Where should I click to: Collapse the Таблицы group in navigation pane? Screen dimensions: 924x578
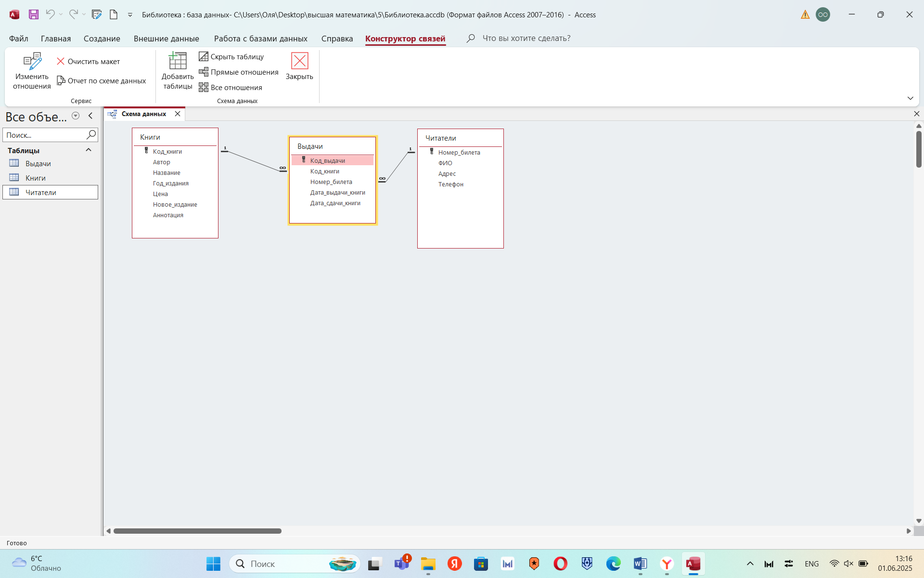click(89, 150)
